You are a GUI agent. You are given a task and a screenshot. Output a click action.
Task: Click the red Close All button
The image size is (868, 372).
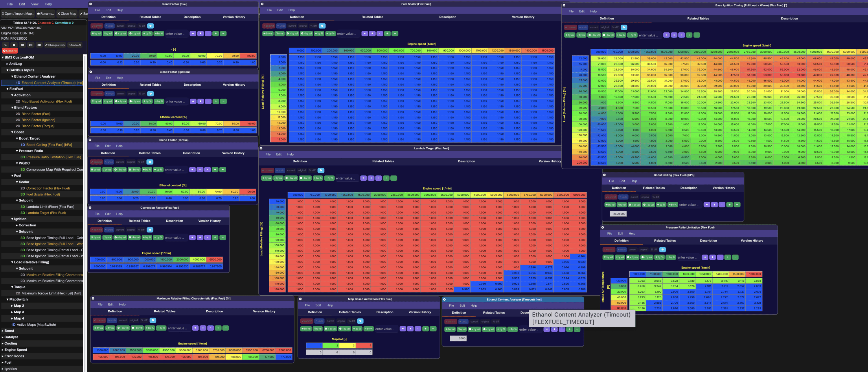(x=10, y=51)
